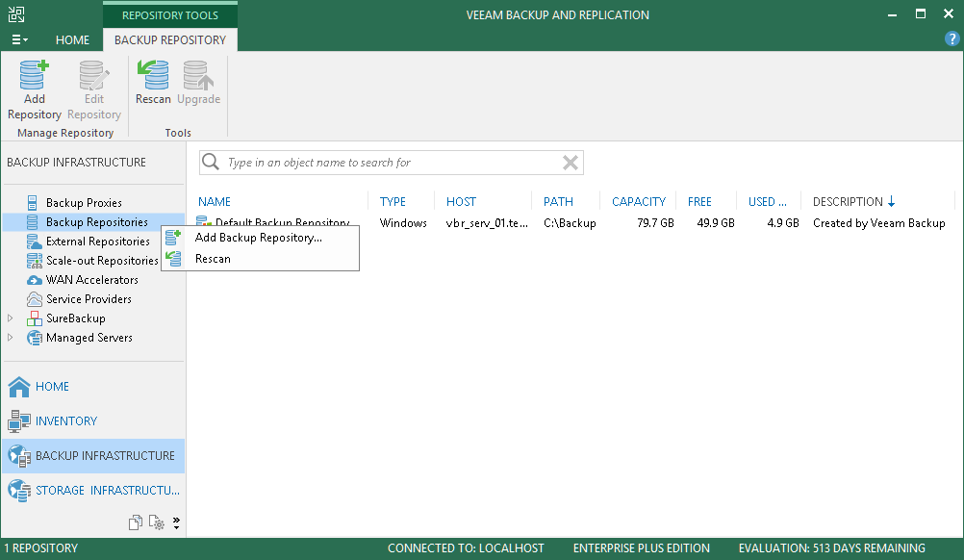Select the SureBackup tree icon
Viewport: 964px width, 560px height.
(35, 318)
